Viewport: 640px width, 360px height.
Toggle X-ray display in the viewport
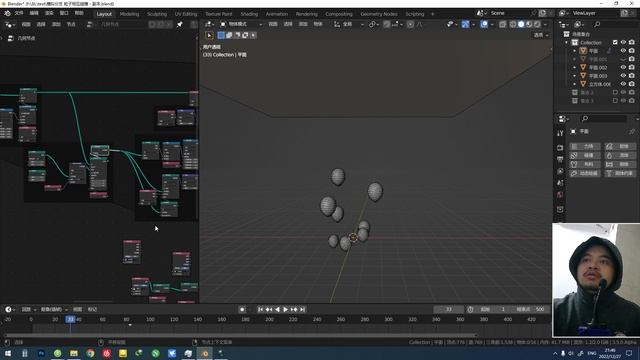pos(502,24)
